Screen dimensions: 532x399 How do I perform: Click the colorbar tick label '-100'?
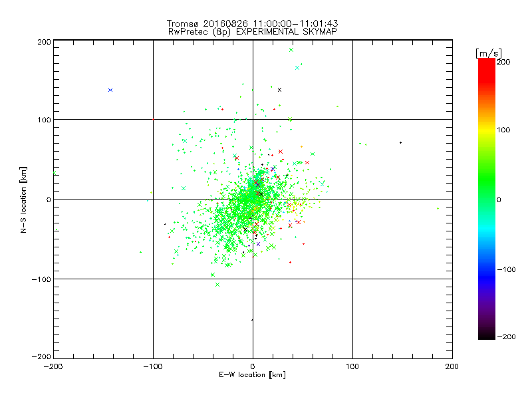tap(506, 270)
